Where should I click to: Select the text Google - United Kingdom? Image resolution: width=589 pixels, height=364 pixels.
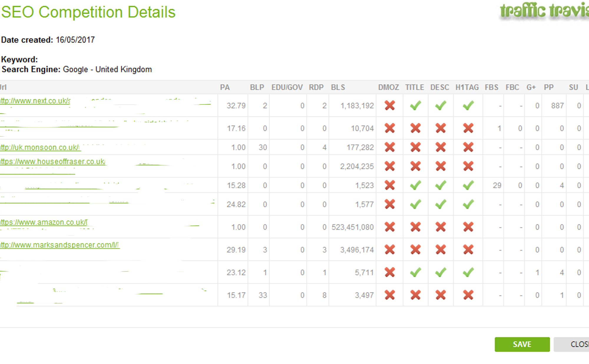107,70
